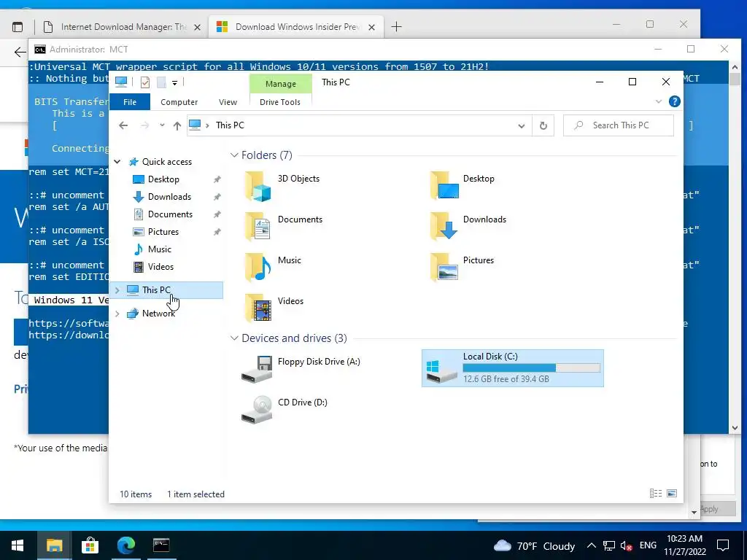The height and width of the screenshot is (560, 747).
Task: Switch to Download Windows Insider Preview tab
Action: [298, 27]
